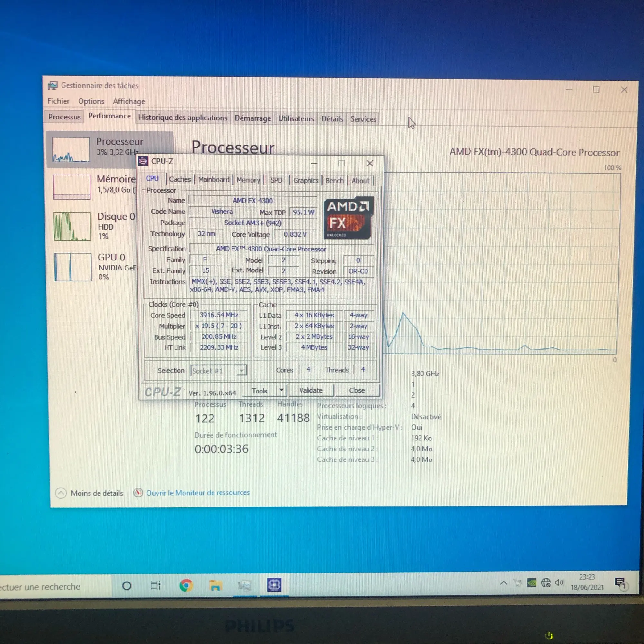Click the Bus Speed value 200.85 MHz
The image size is (644, 644).
pyautogui.click(x=219, y=337)
